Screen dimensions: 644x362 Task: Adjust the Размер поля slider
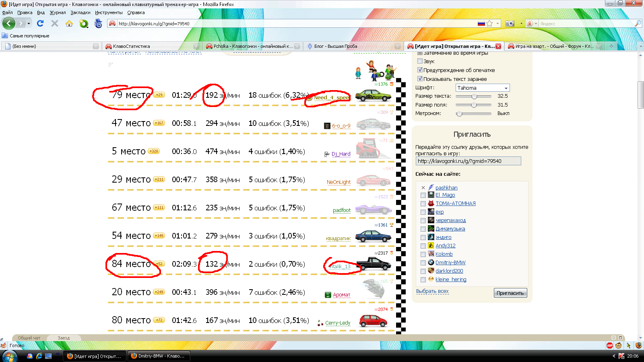[x=473, y=105]
